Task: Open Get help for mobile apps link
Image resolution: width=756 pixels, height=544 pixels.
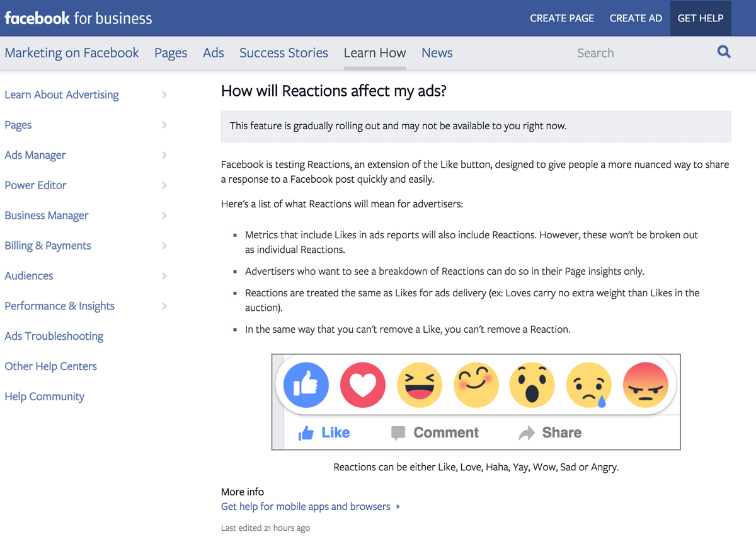Action: pos(306,507)
